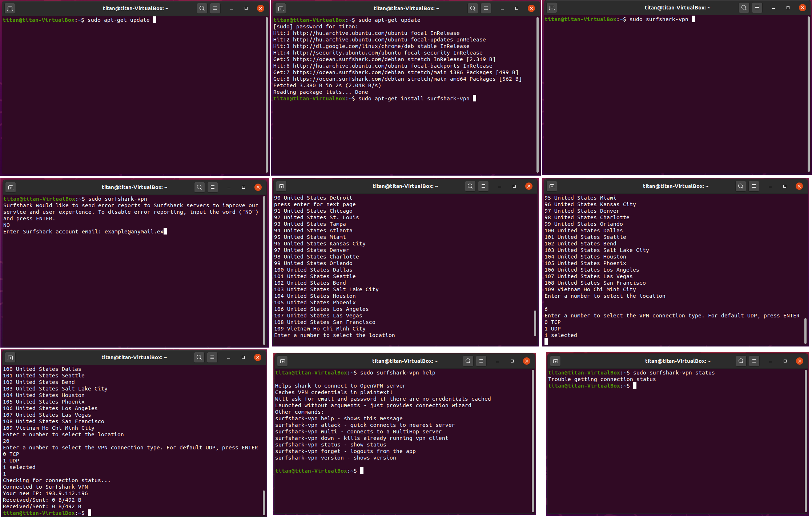
Task: Search in the 'Connected to Surfshark VPN' terminal
Action: point(199,357)
